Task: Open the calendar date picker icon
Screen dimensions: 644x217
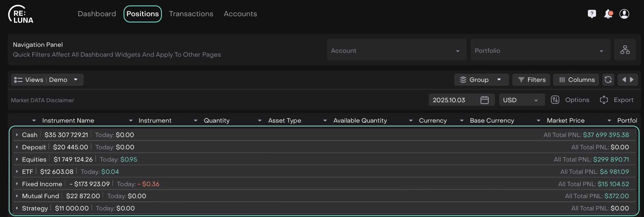Action: (x=484, y=100)
